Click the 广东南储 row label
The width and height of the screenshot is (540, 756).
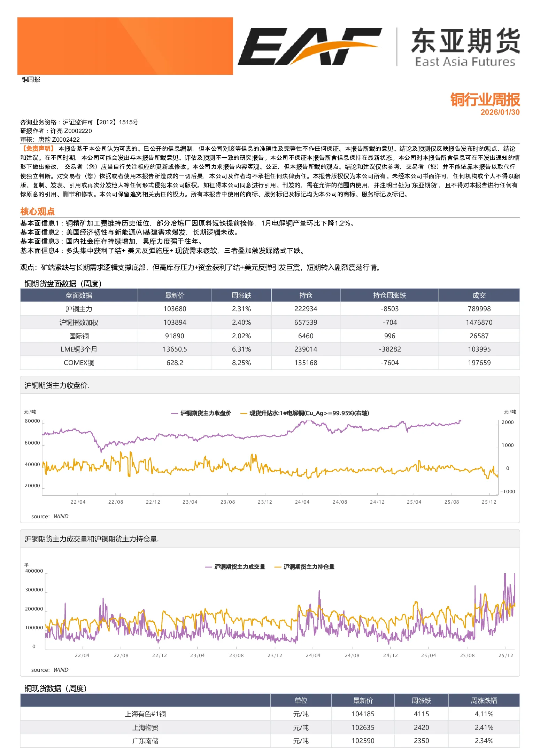click(145, 741)
